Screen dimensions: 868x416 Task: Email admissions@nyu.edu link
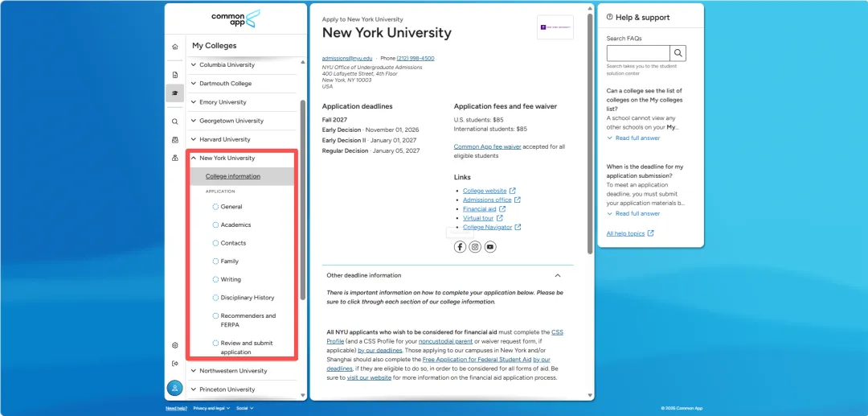click(x=347, y=58)
